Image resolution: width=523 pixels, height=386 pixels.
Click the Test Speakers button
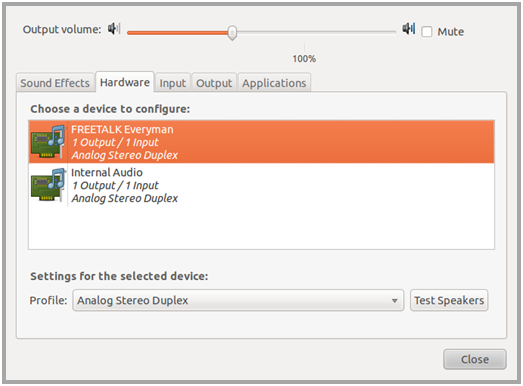coord(449,300)
